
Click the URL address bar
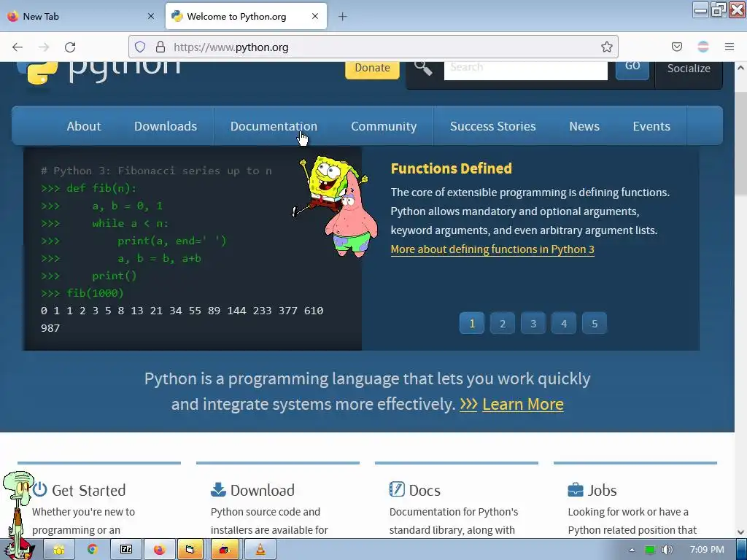coord(373,47)
